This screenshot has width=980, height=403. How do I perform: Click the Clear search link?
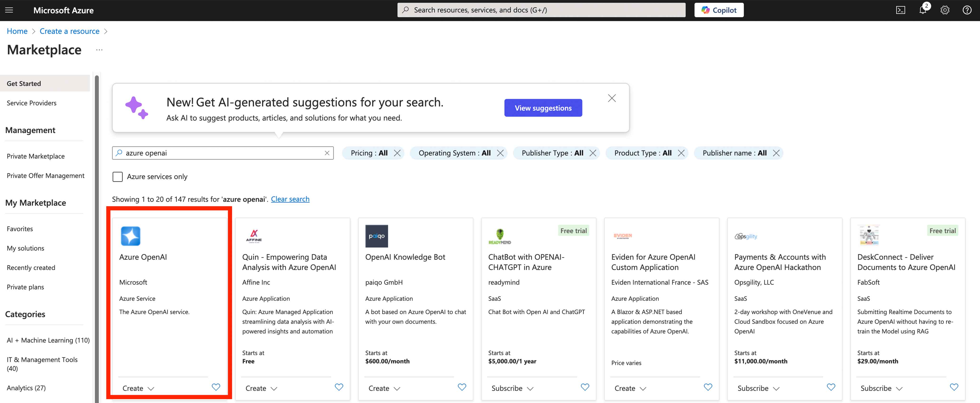290,199
